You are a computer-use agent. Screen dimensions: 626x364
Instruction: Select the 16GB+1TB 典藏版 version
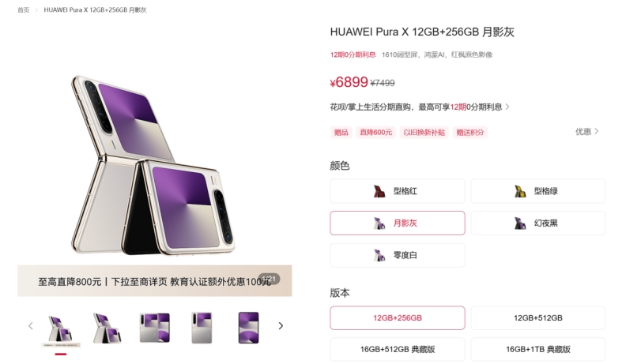pyautogui.click(x=537, y=349)
